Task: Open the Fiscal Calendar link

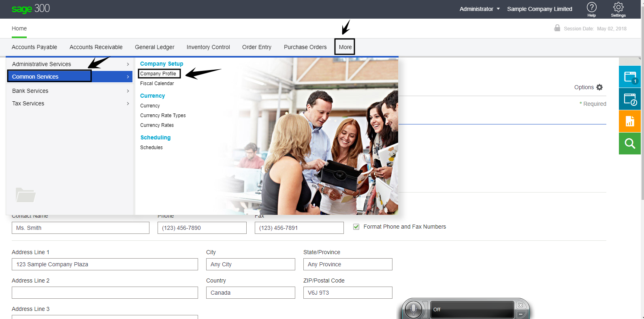Action: (x=157, y=83)
